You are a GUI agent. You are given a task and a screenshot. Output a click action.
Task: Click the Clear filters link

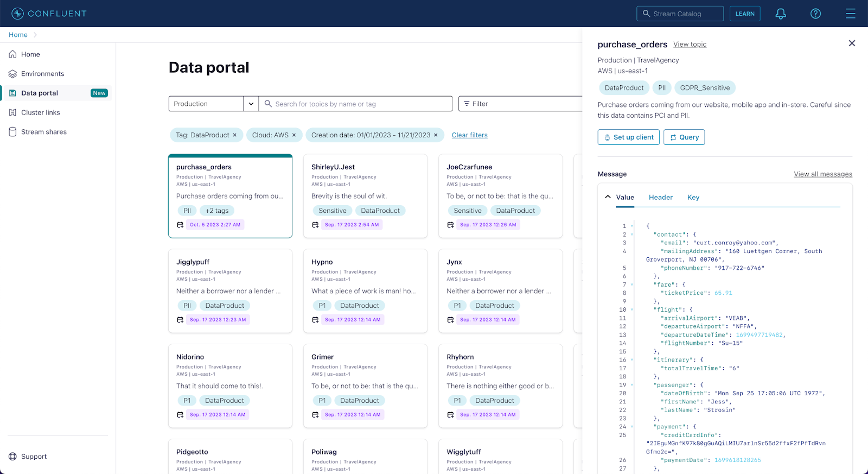[x=470, y=135]
